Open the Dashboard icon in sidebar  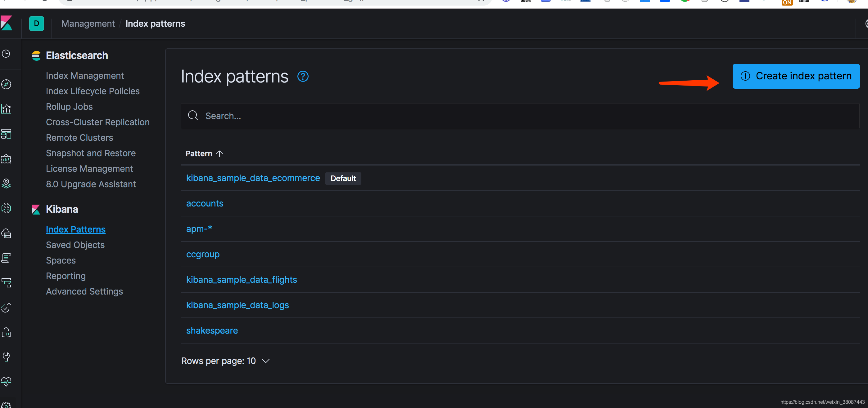tap(7, 134)
